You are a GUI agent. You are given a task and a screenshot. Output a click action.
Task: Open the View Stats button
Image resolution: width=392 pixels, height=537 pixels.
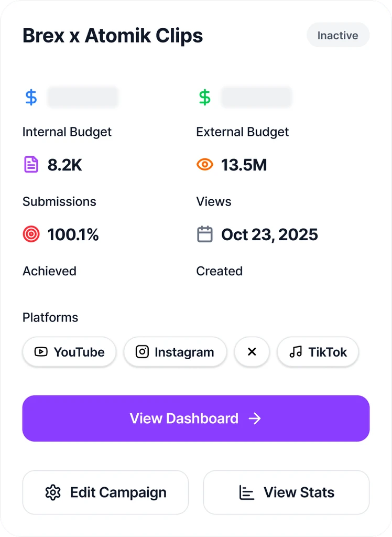coord(286,492)
